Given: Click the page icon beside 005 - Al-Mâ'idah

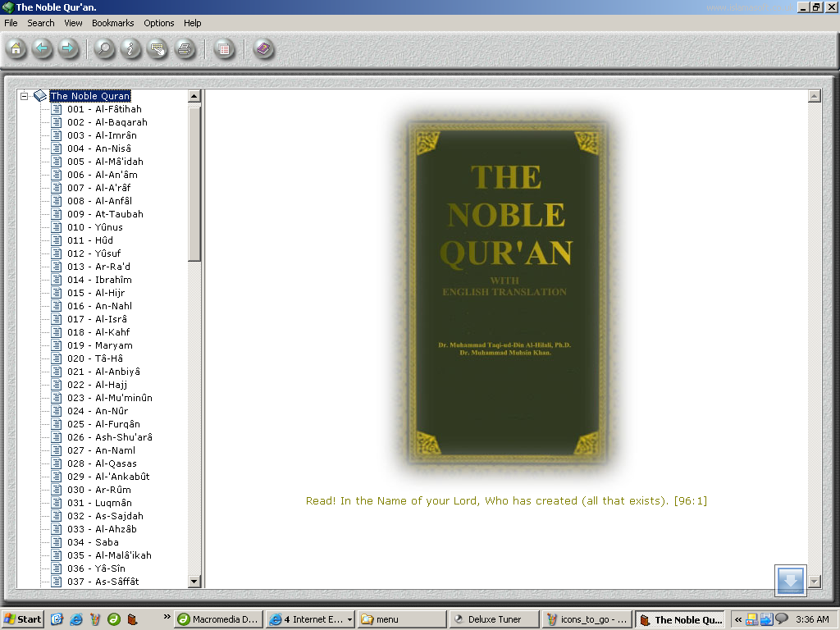Looking at the screenshot, I should pyautogui.click(x=57, y=162).
